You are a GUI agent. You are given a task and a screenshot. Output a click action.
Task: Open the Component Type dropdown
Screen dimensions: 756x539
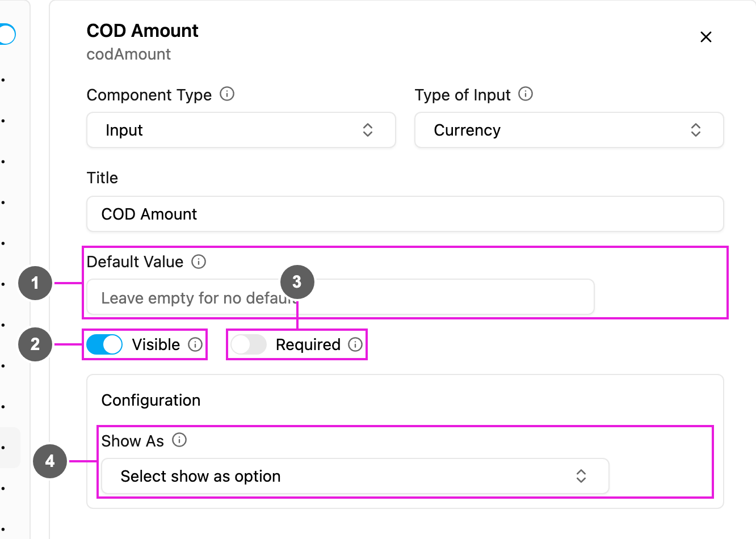pyautogui.click(x=241, y=130)
